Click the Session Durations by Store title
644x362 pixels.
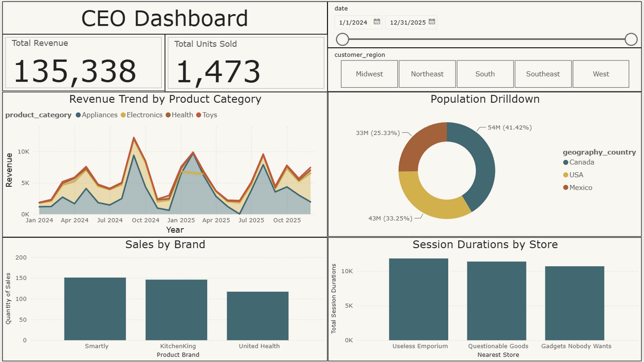pos(485,245)
